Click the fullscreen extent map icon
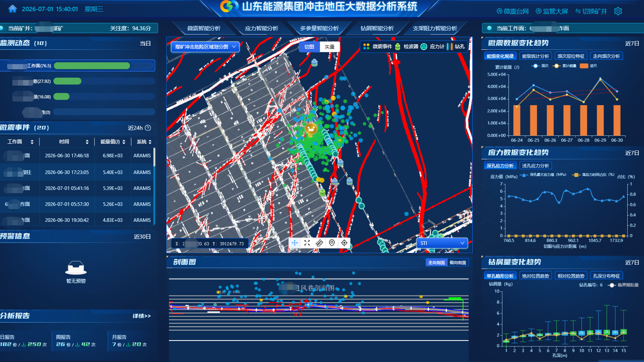This screenshot has width=644, height=362. [x=307, y=243]
